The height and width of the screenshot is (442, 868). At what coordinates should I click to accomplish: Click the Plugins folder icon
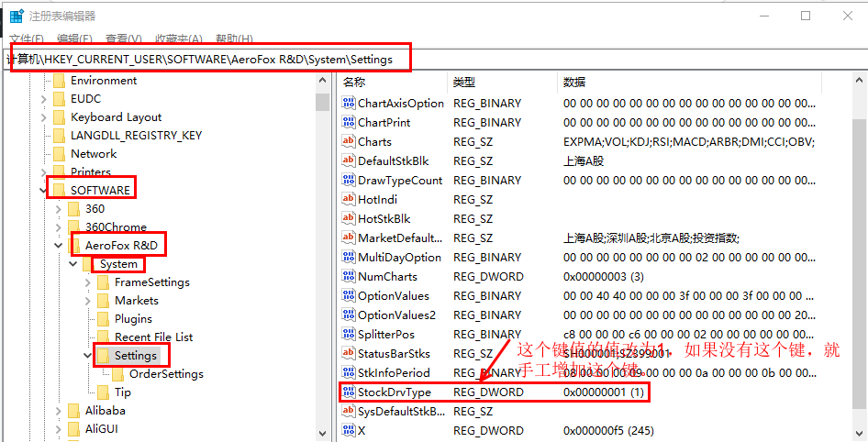click(x=103, y=319)
